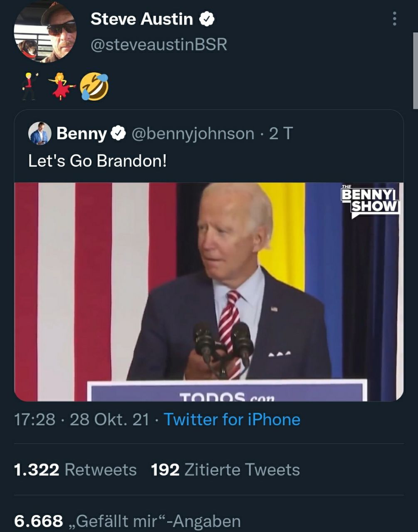Screen dimensions: 418x532
Task: Open quoted tweet text Let's Go Brandon!
Action: point(97,161)
